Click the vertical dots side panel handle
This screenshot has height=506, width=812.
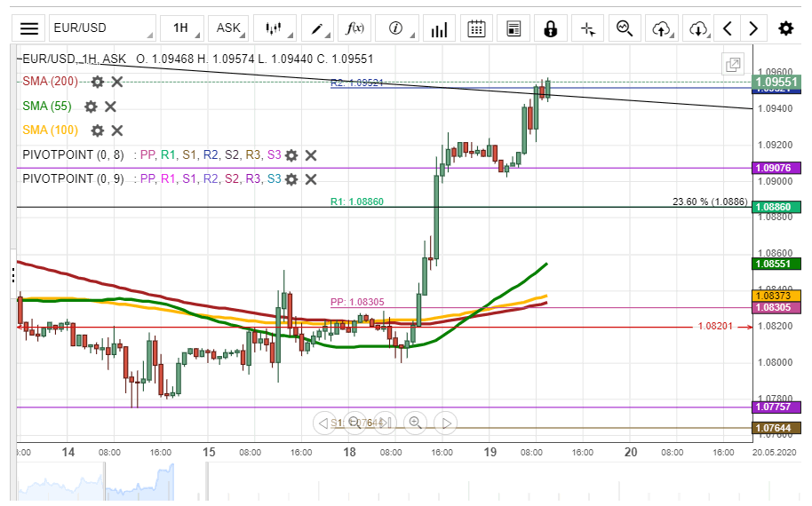13,274
